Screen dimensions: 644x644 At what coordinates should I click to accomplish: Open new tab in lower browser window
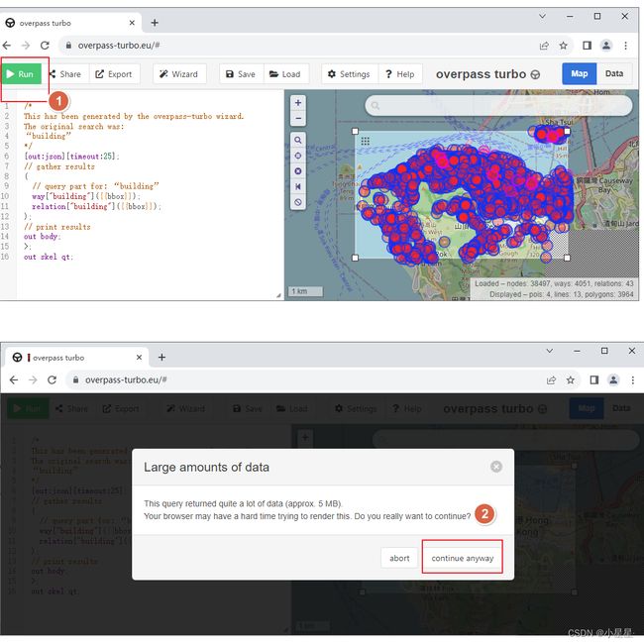click(x=161, y=358)
